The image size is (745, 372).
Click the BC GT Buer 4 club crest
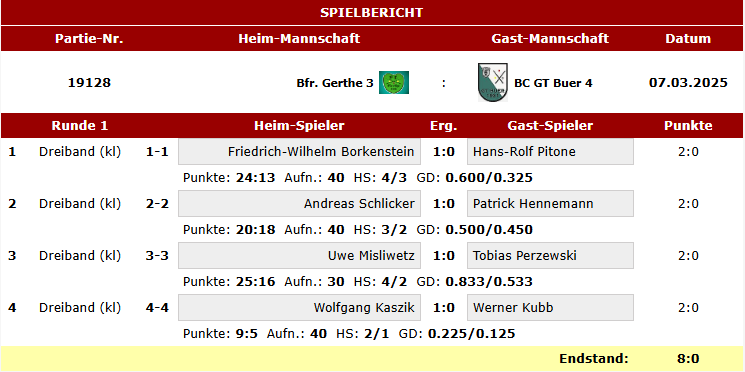click(493, 82)
